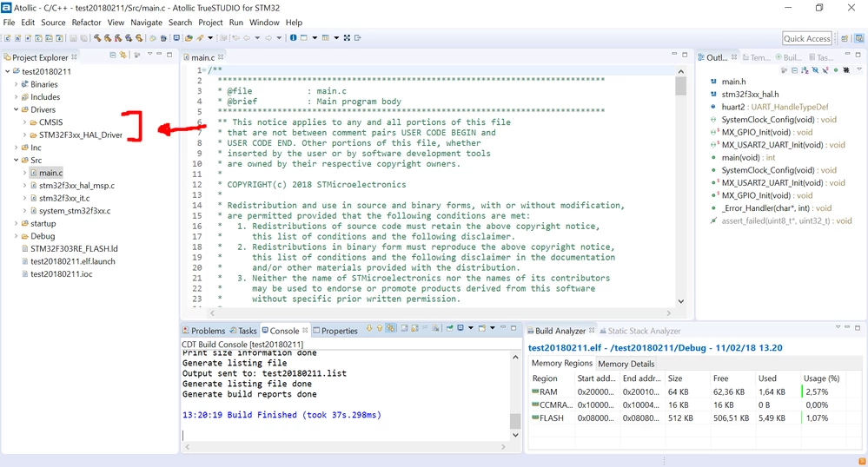Screen dimensions: 868x467
Task: Open the Memory Details tab
Action: click(626, 364)
